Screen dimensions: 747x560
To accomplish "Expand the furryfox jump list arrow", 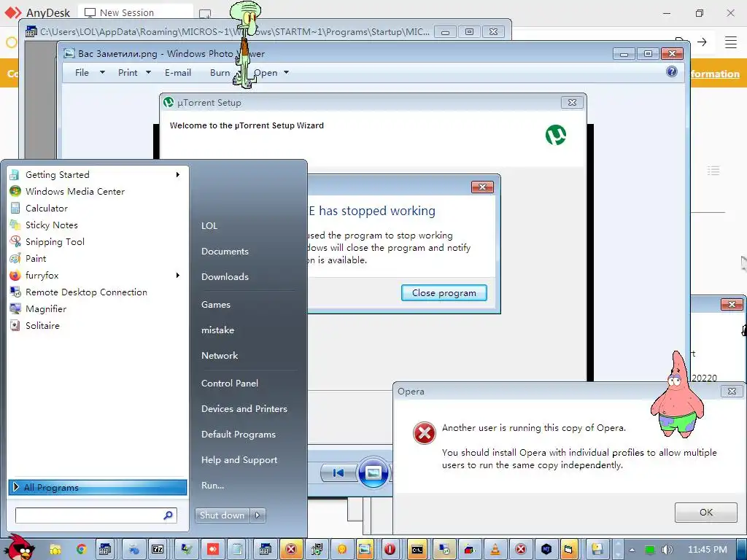I will click(178, 275).
